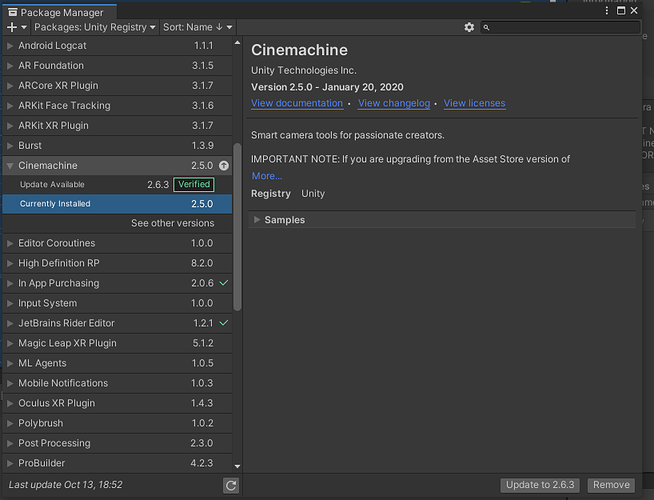Click the View changelog link
654x500 pixels.
click(x=394, y=103)
